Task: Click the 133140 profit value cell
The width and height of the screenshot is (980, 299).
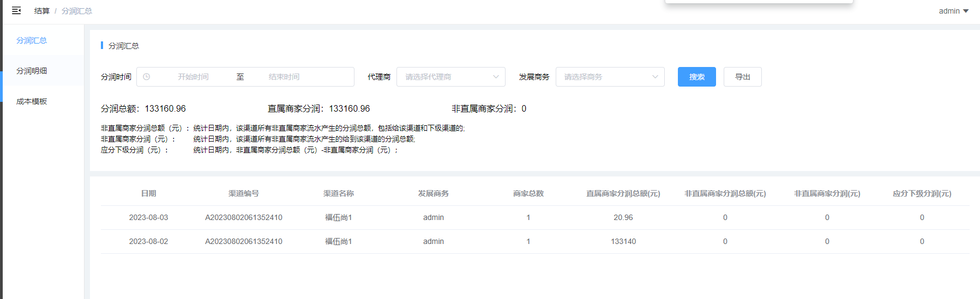Action: 623,241
